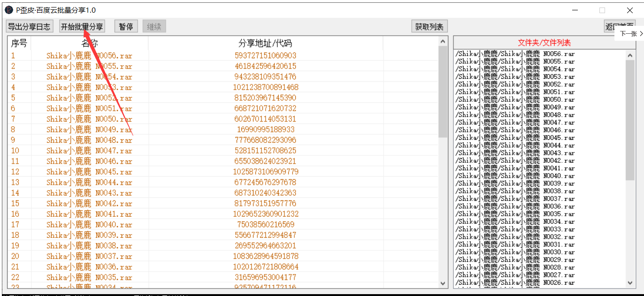Image resolution: width=644 pixels, height=296 pixels.
Task: Sort by 序号 column header
Action: (19, 44)
